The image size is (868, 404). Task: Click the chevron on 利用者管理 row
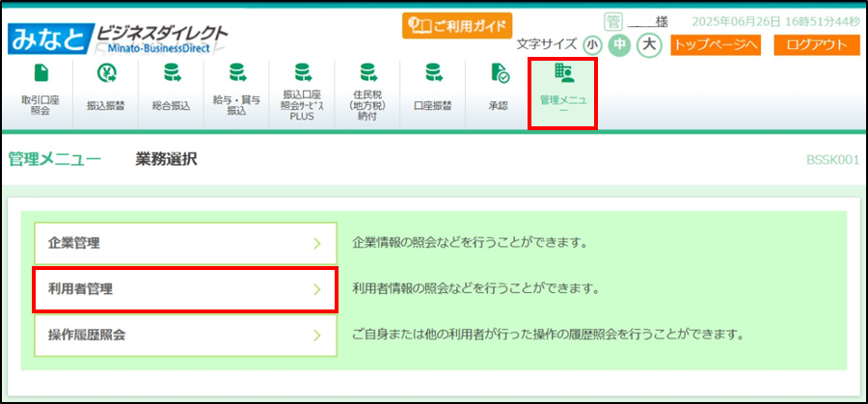click(x=317, y=289)
